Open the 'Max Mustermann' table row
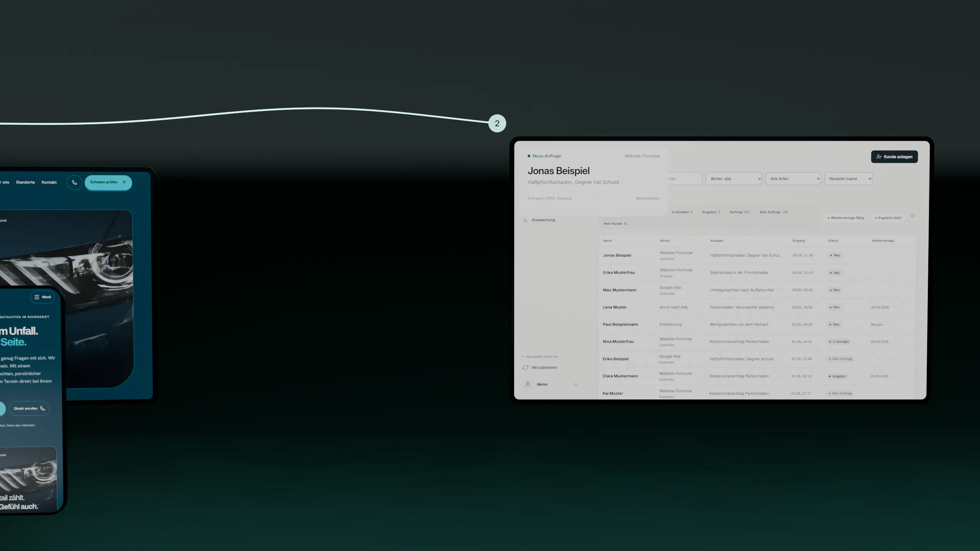 tap(757, 290)
